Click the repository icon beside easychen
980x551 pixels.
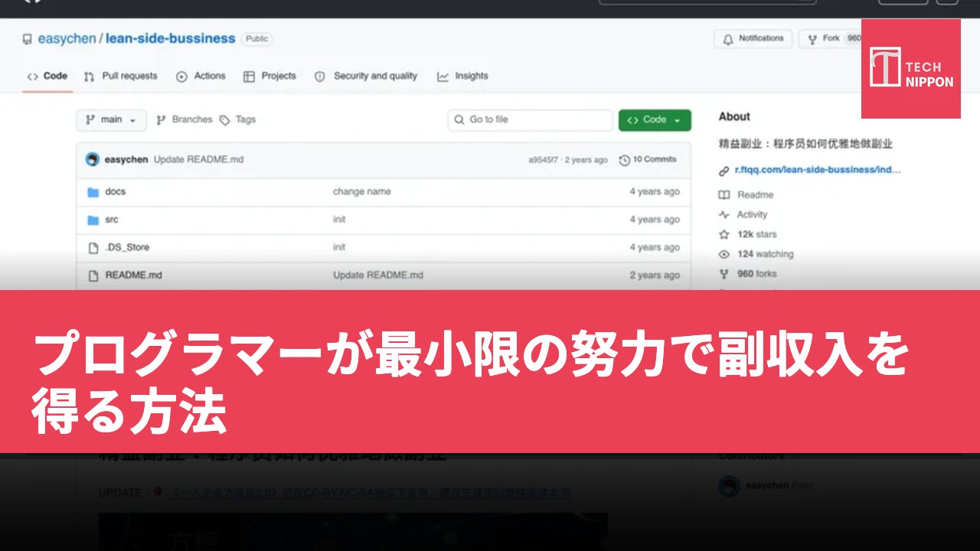(28, 39)
